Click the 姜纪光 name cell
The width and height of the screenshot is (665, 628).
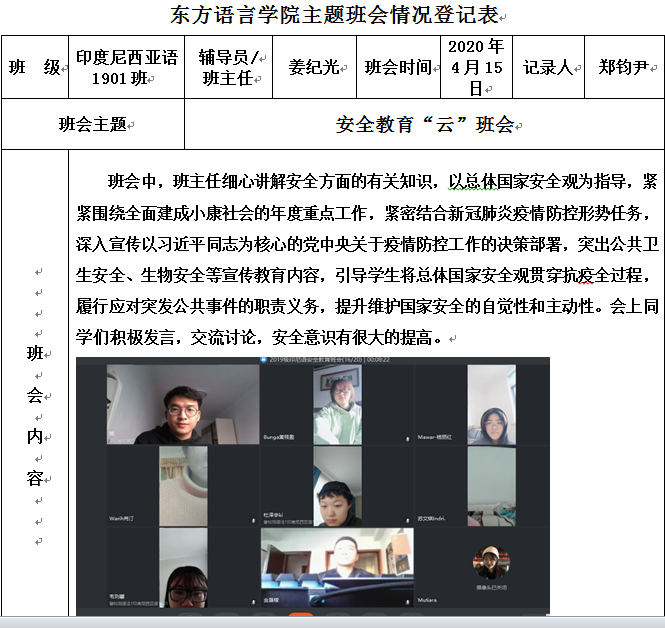(x=314, y=67)
